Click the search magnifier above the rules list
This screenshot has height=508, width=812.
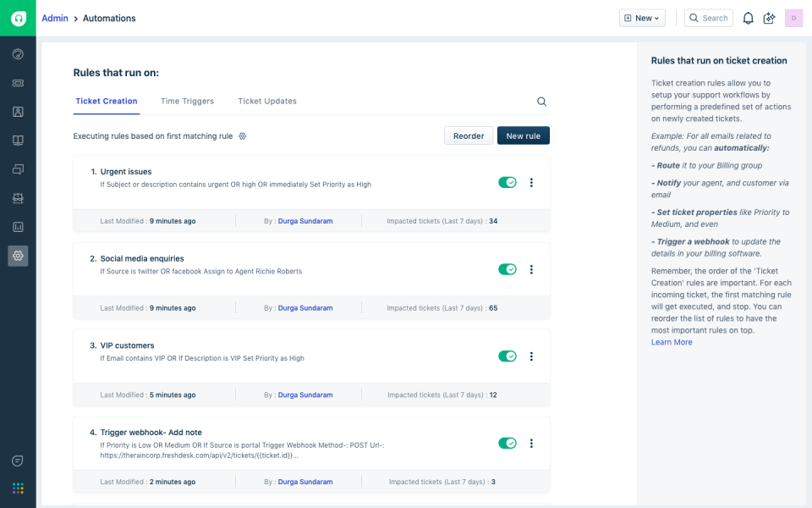click(x=541, y=101)
